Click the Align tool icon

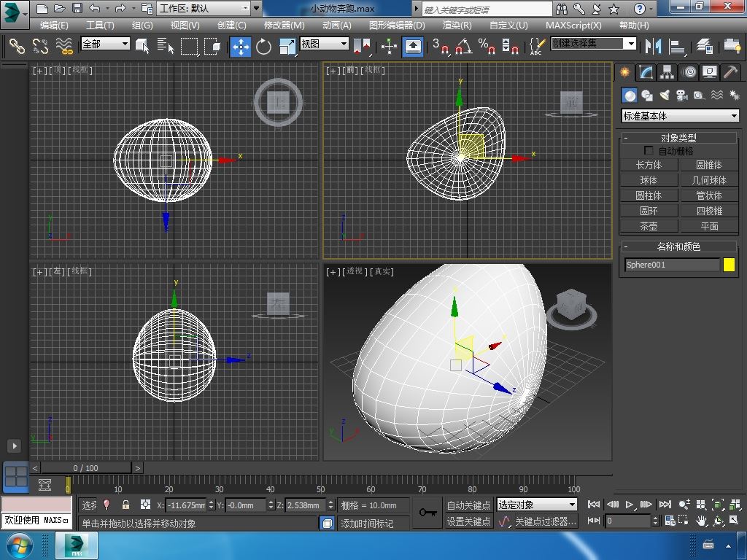pos(676,46)
